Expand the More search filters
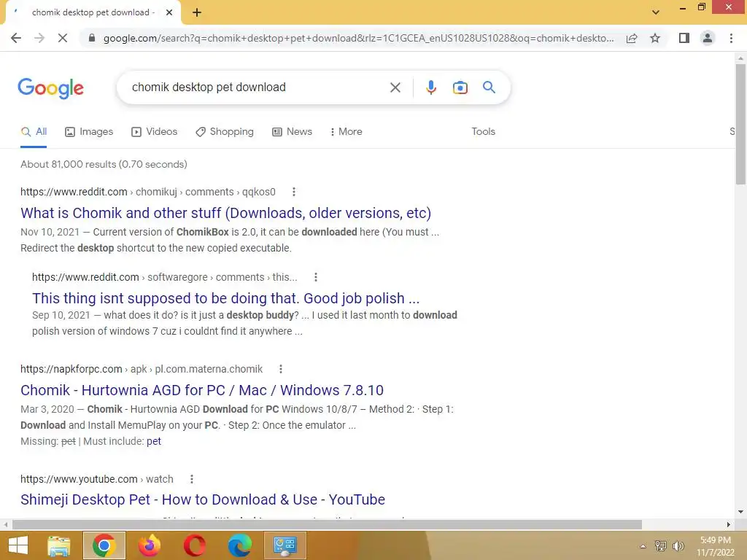Screen dimensions: 747x560 (346, 132)
